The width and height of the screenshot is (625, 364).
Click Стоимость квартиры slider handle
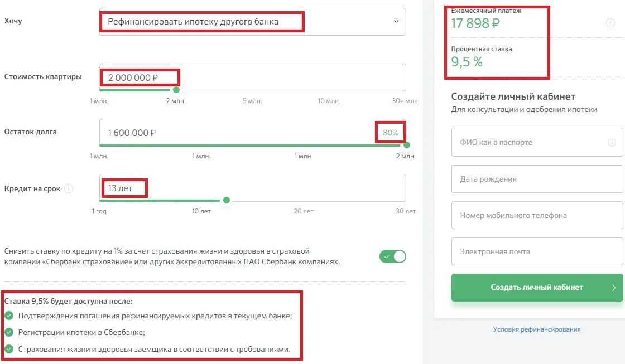point(176,90)
